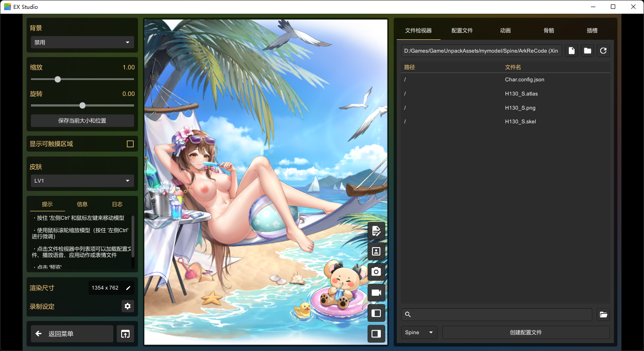This screenshot has height=351, width=644.
Task: Open the Spine type dropdown
Action: (419, 332)
